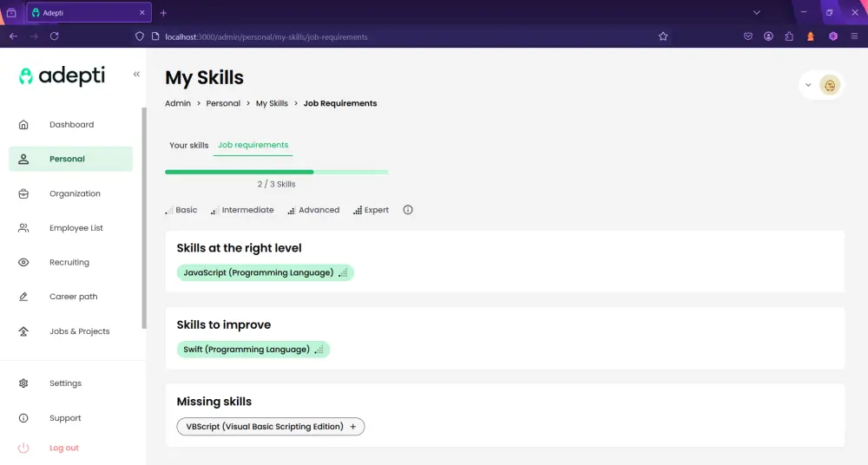Click the Log out power icon
868x465 pixels.
pos(23,448)
